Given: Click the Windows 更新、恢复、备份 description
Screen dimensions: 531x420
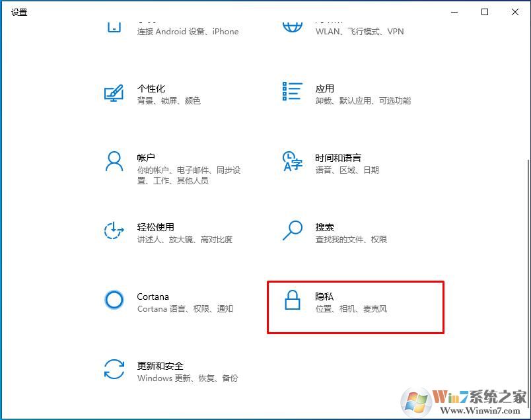Looking at the screenshot, I should point(188,378).
